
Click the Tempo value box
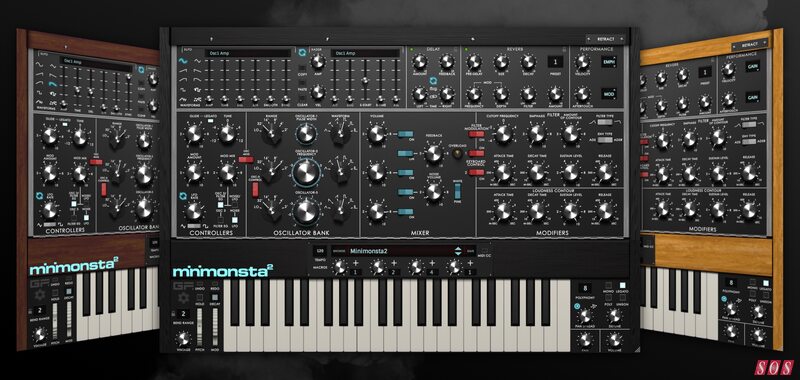pyautogui.click(x=320, y=250)
